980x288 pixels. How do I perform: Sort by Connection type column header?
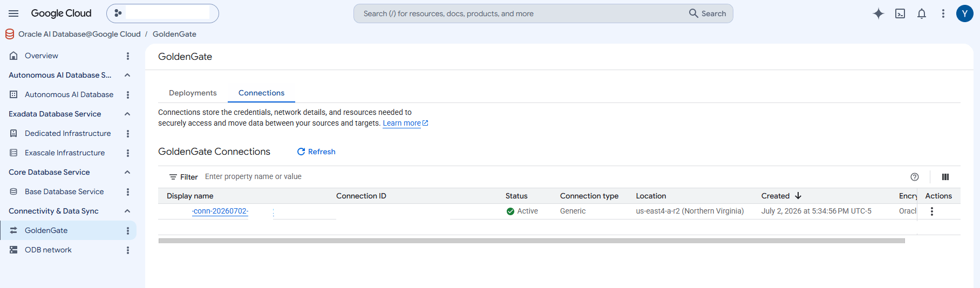pos(589,196)
